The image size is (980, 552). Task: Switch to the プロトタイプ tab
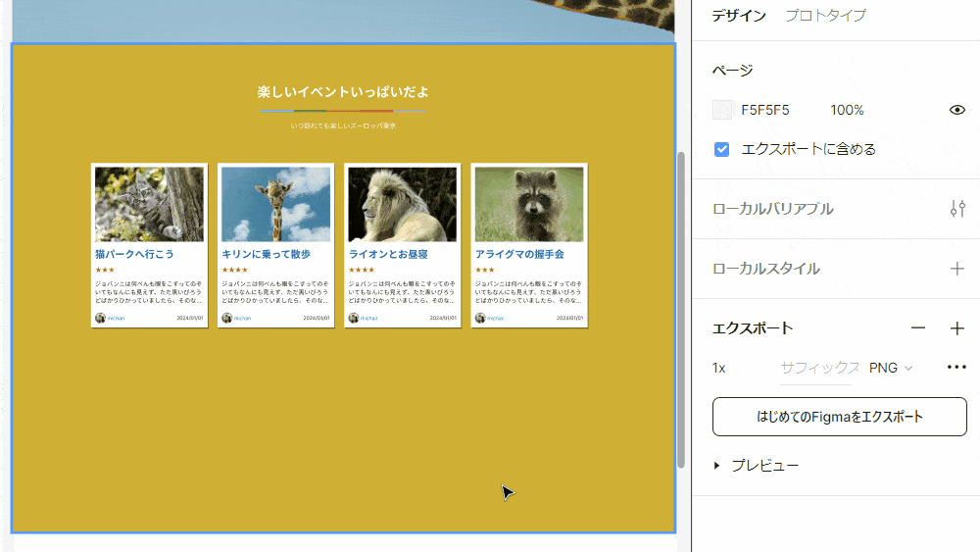pyautogui.click(x=825, y=16)
